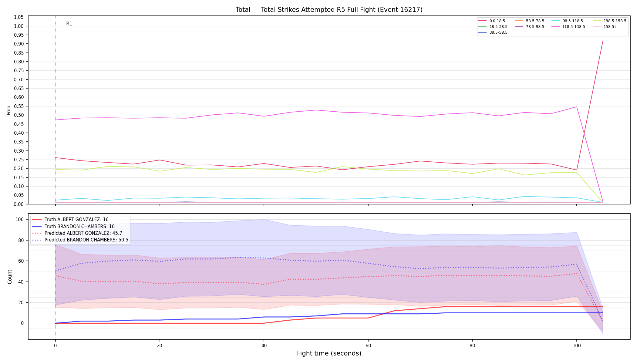Select the 78.5-98.5 legend entry
This screenshot has width=637, height=364.
[x=530, y=27]
